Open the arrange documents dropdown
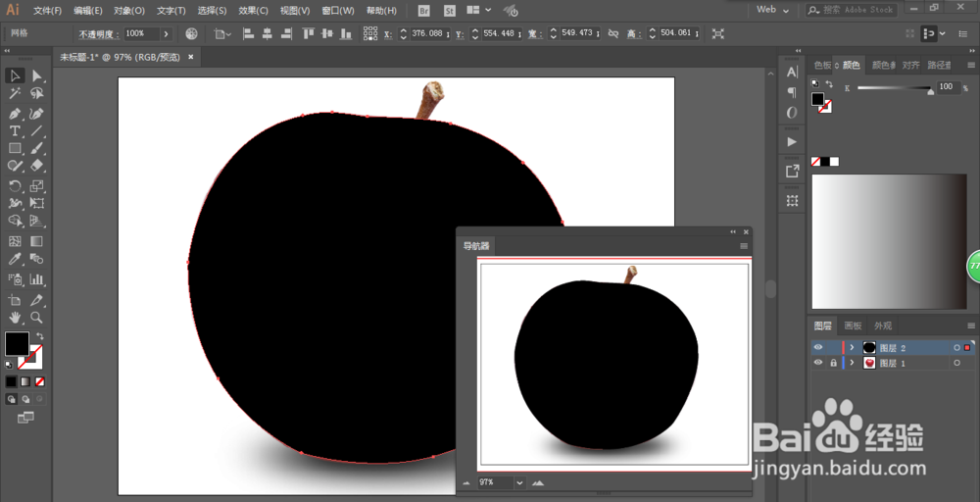Image resolution: width=980 pixels, height=502 pixels. click(479, 11)
